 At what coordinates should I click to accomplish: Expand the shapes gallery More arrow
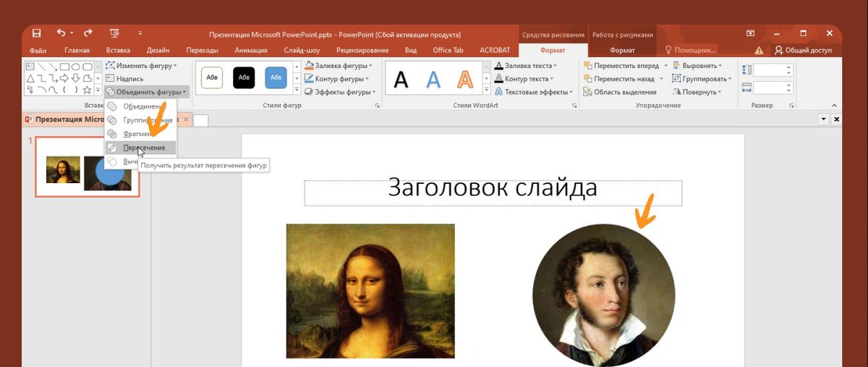tap(98, 90)
